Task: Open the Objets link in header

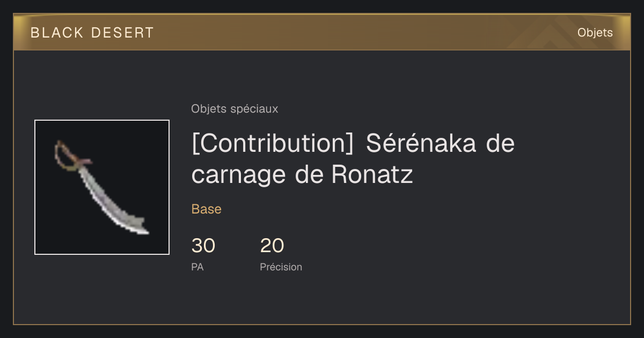Action: (x=595, y=33)
